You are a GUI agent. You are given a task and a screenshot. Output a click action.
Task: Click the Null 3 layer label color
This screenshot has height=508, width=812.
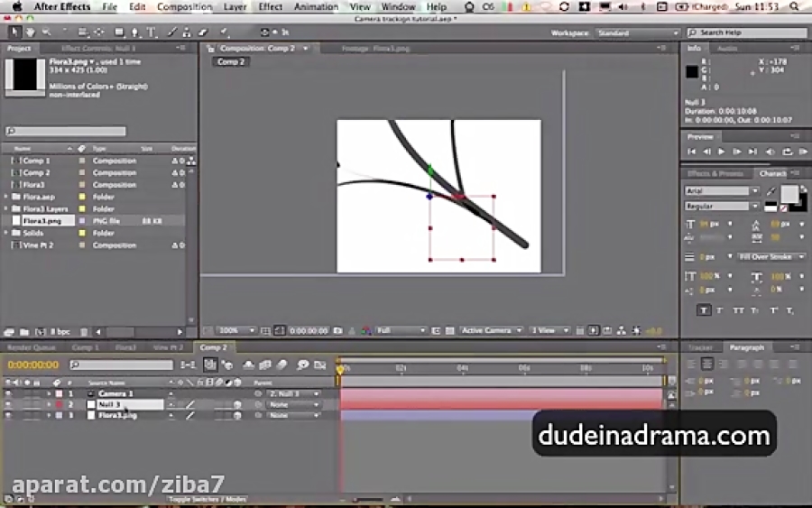click(59, 404)
